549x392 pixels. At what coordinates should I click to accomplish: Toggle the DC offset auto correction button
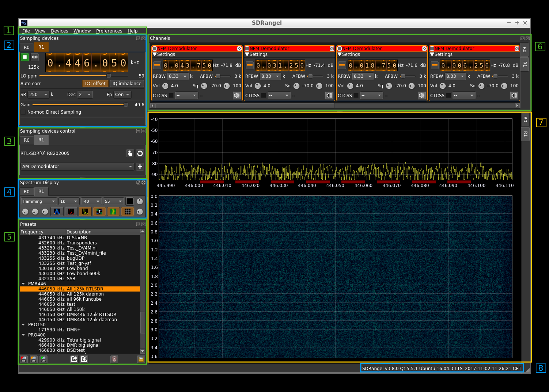95,84
